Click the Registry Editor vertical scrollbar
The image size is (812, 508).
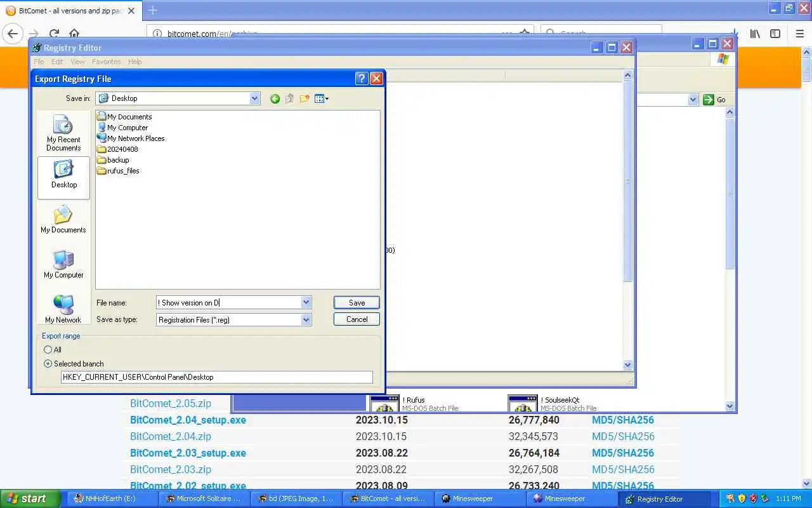(x=628, y=220)
